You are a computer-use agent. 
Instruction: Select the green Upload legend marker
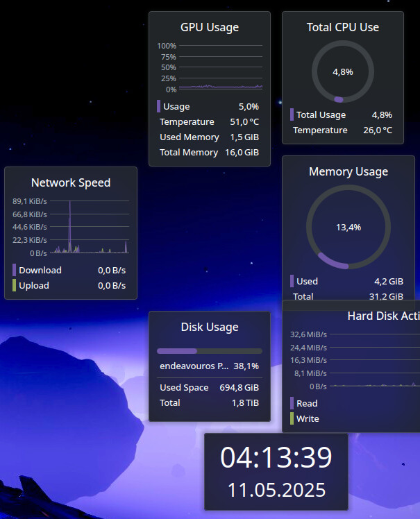14,285
